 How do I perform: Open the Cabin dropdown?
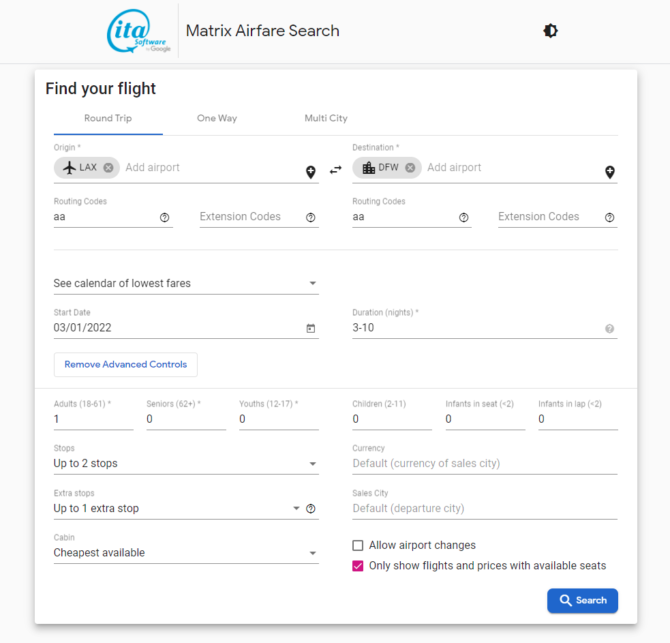186,553
